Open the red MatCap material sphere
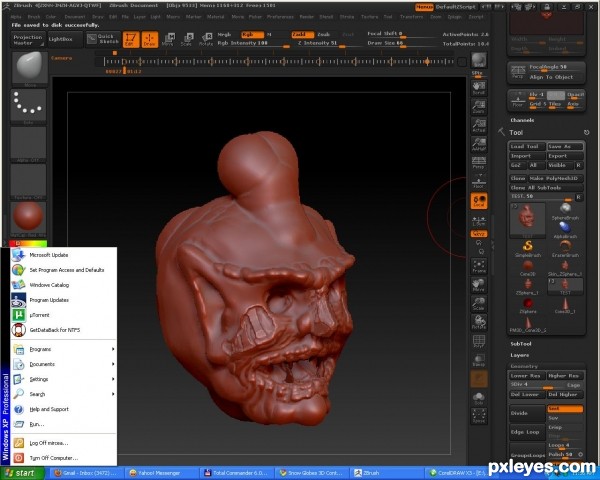Screen dimensions: 600x480 29,218
